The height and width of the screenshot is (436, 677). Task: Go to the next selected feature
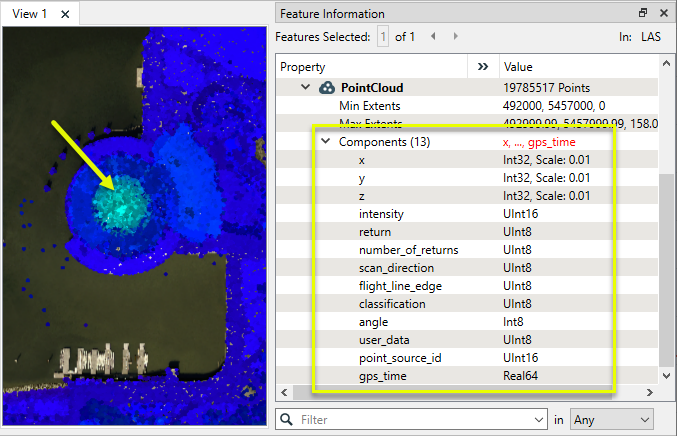(455, 37)
